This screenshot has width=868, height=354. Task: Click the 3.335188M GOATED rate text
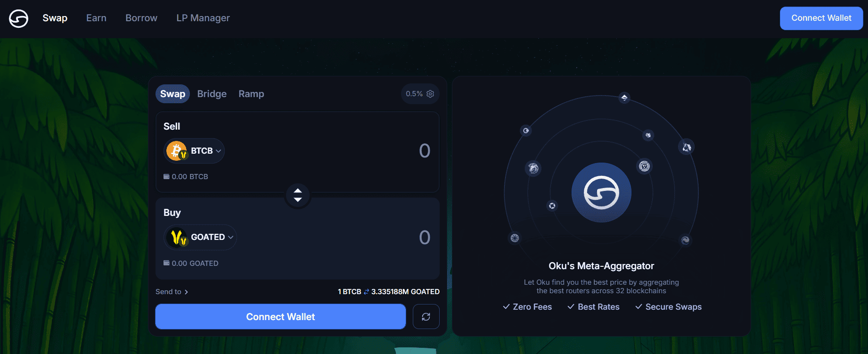(x=405, y=292)
